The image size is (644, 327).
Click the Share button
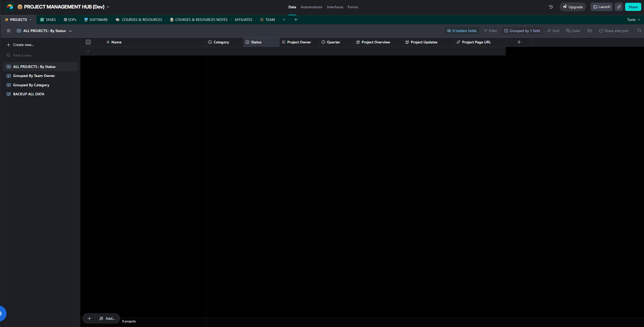[633, 7]
